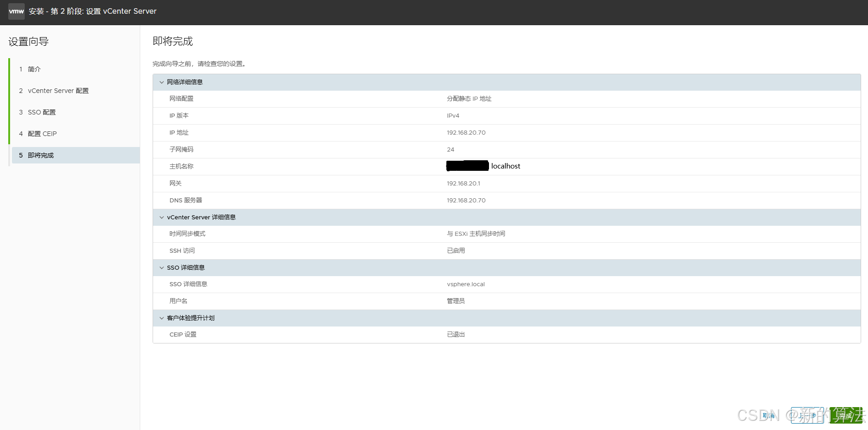Click the IPv4 version value
Screen dimensions: 868x430
[x=453, y=116]
